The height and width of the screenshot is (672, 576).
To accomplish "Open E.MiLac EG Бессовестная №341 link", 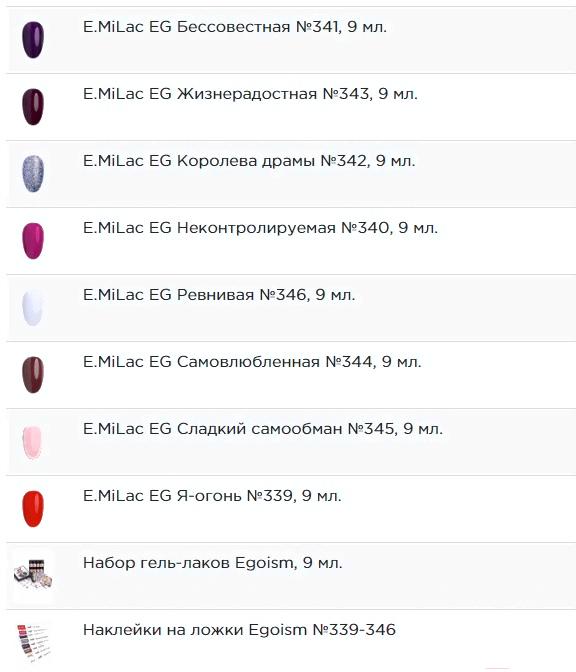I will pyautogui.click(x=234, y=27).
